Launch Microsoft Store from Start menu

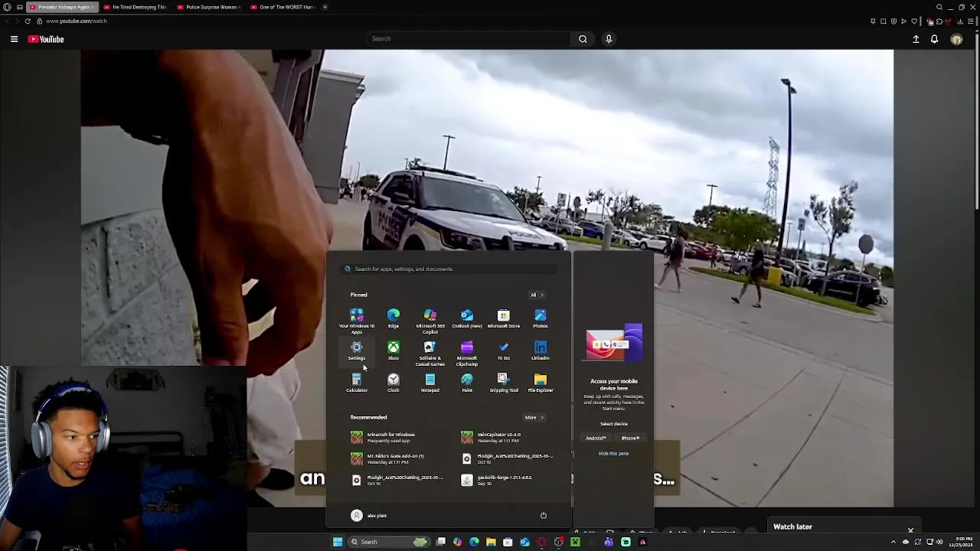point(504,318)
